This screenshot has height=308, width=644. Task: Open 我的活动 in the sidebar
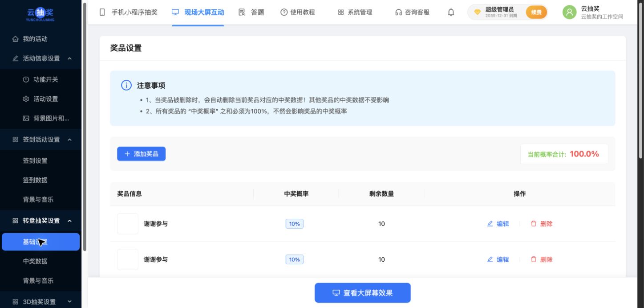pyautogui.click(x=35, y=39)
